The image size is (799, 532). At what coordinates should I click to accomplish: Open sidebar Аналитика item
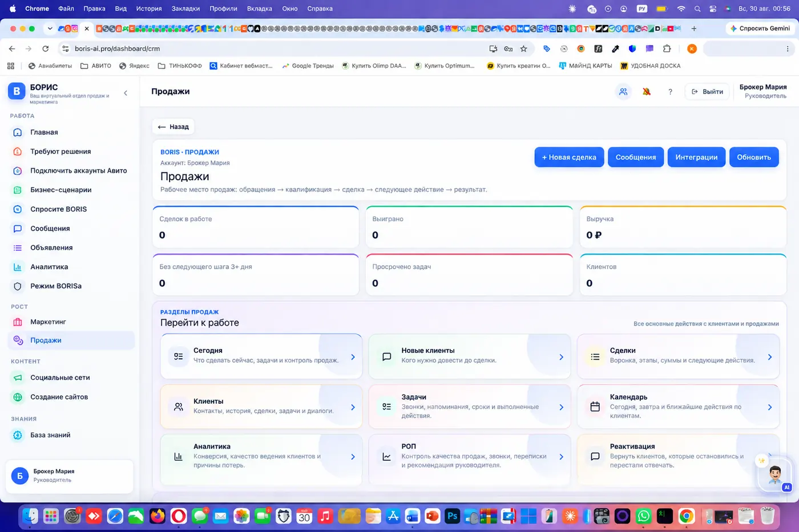71,267
